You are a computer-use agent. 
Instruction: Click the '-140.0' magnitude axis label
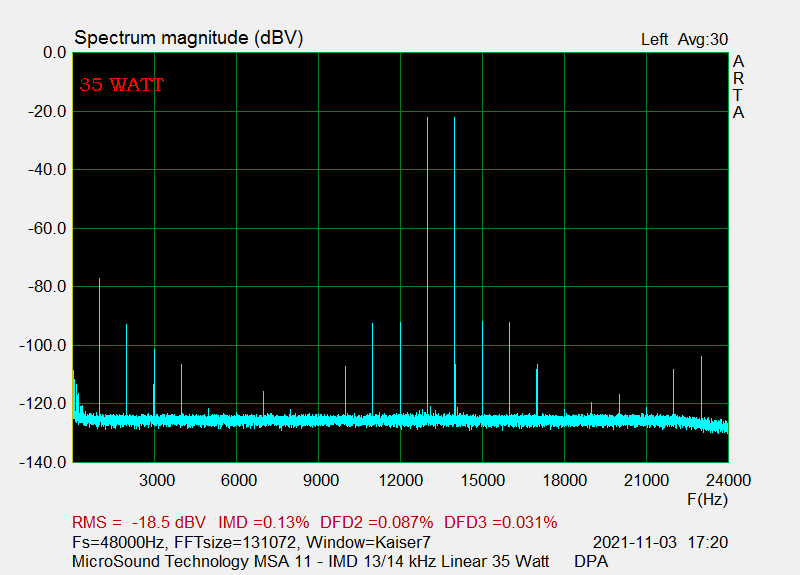43,463
